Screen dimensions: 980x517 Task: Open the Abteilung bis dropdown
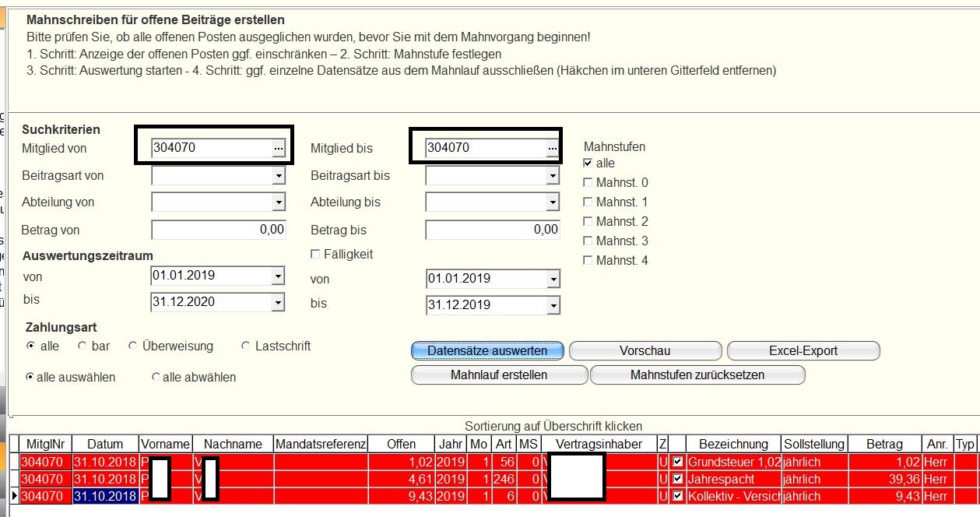553,202
